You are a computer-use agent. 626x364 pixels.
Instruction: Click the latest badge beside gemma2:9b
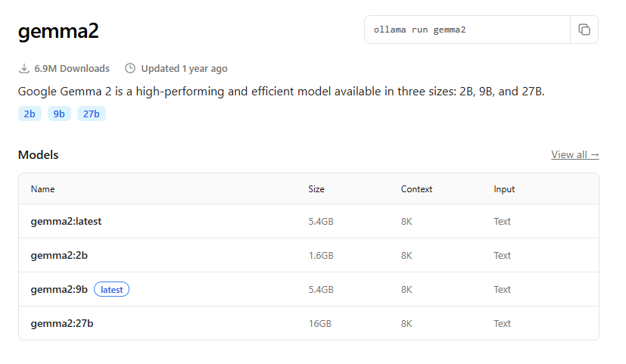pyautogui.click(x=111, y=290)
